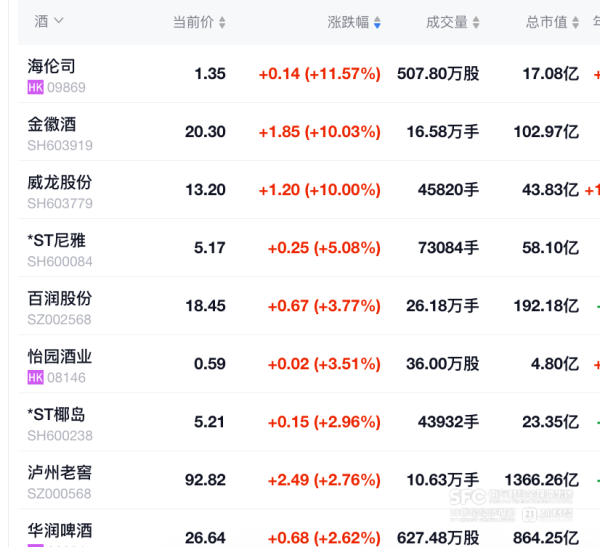Click stock code SH603919
Image resolution: width=600 pixels, height=547 pixels.
pyautogui.click(x=60, y=145)
